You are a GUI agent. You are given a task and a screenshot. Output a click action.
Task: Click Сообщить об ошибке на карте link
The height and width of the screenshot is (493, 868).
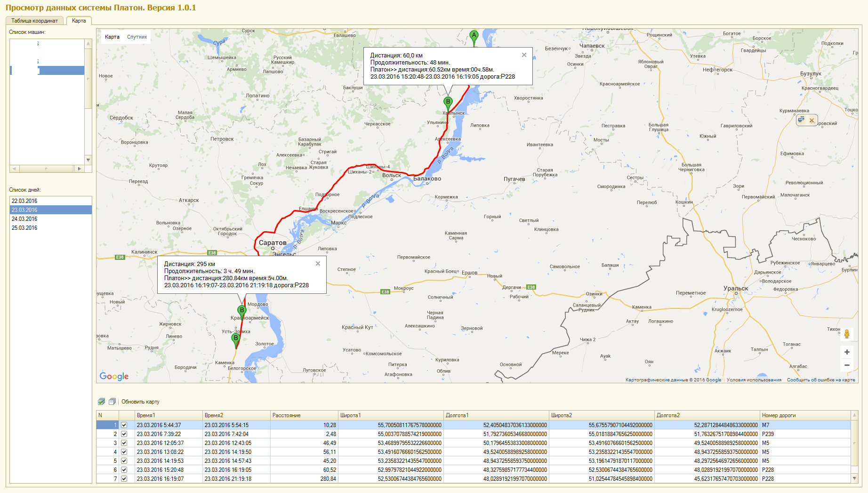(x=821, y=380)
